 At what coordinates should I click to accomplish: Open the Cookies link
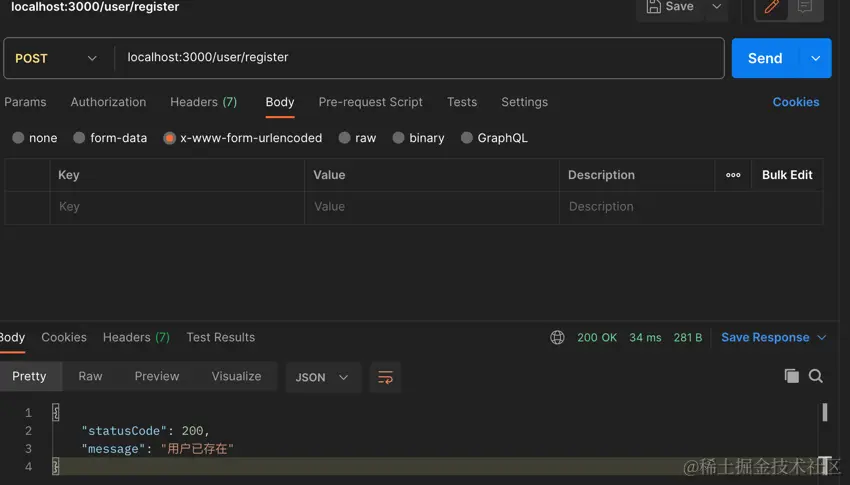[796, 102]
